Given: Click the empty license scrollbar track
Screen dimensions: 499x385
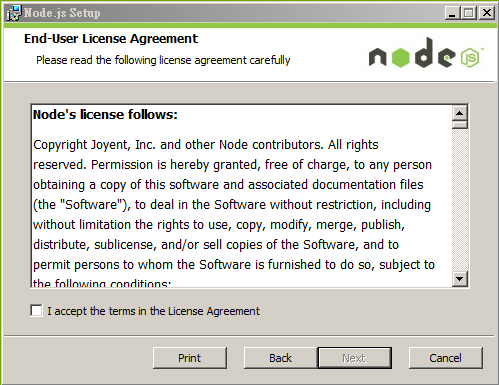Looking at the screenshot, I should 460,200.
